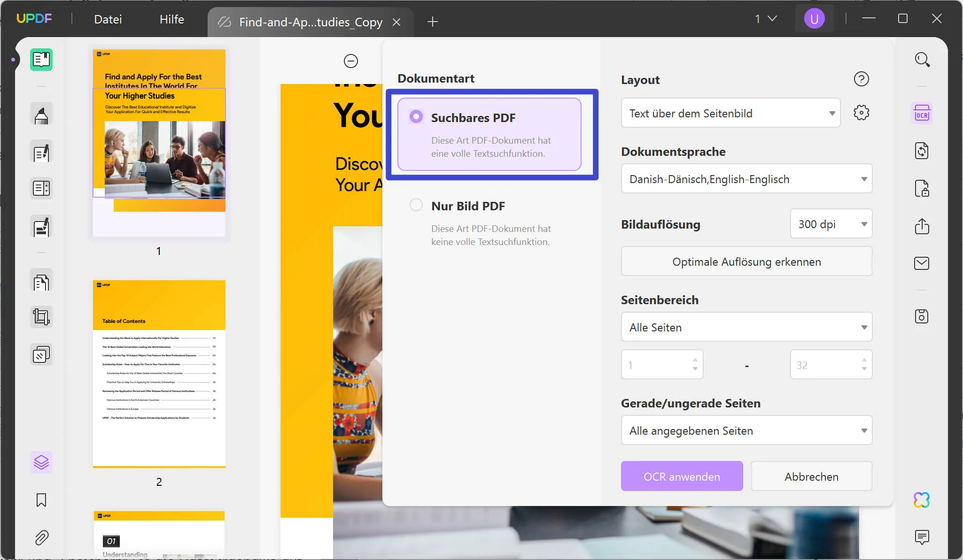
Task: Click the OCR anwenden button
Action: [x=681, y=476]
